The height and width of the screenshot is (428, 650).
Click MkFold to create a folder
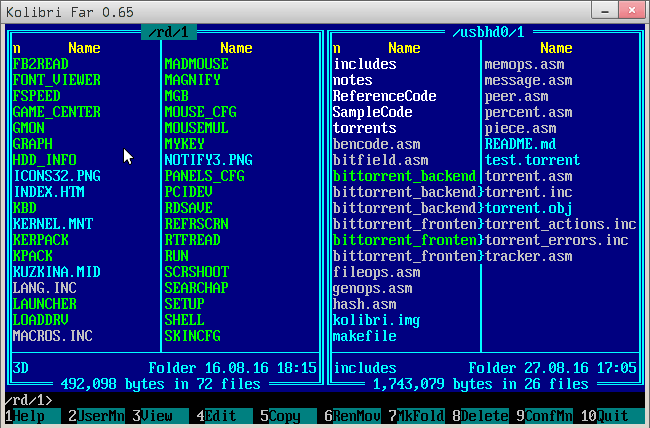416,416
